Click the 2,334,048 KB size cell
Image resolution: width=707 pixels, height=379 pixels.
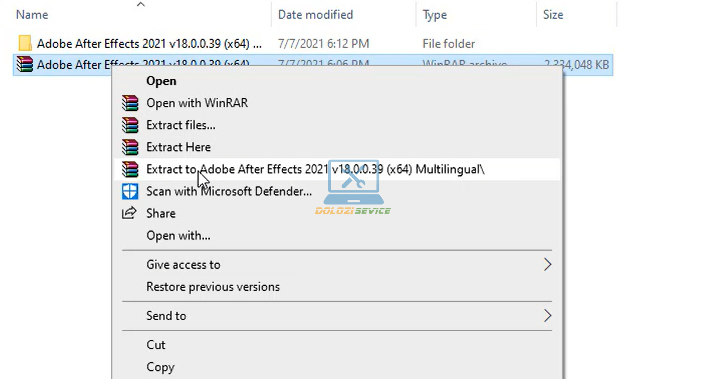pyautogui.click(x=577, y=64)
